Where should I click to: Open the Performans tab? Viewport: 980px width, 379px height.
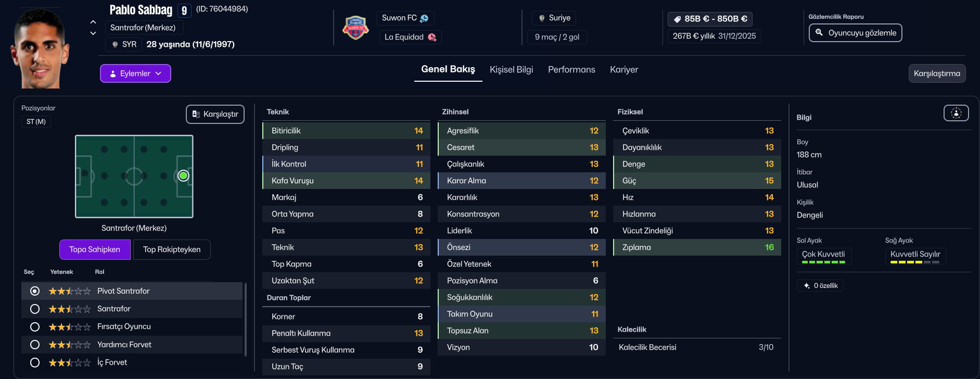click(571, 70)
